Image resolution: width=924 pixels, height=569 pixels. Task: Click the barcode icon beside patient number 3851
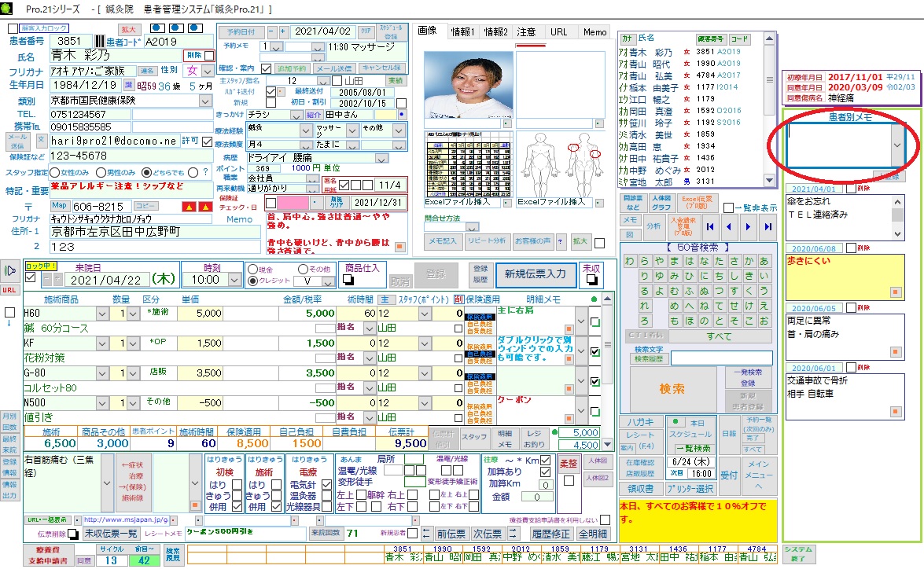point(100,41)
